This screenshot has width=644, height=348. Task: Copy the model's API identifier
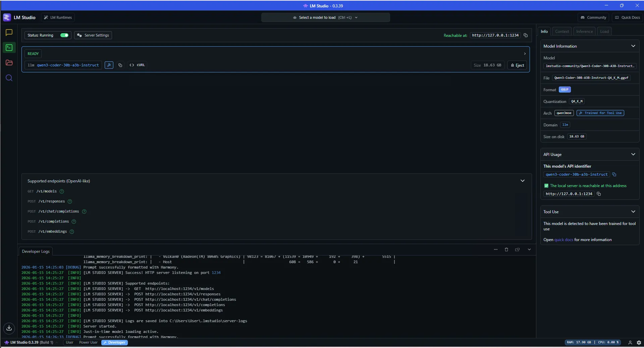pos(614,174)
